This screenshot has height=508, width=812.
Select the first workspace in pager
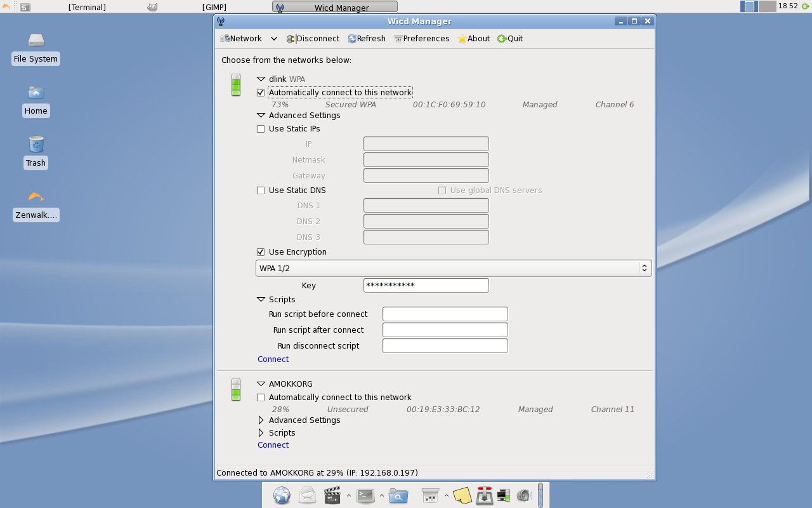click(x=749, y=6)
